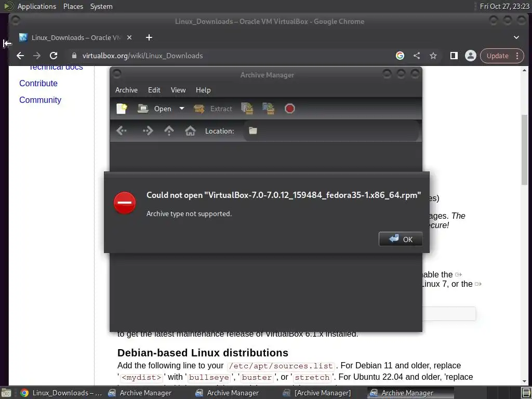
Task: Open the Places menu
Action: (x=73, y=6)
